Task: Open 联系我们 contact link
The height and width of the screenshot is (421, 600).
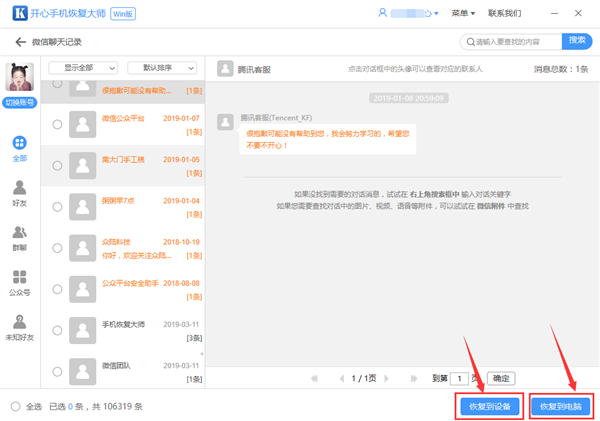Action: (504, 13)
